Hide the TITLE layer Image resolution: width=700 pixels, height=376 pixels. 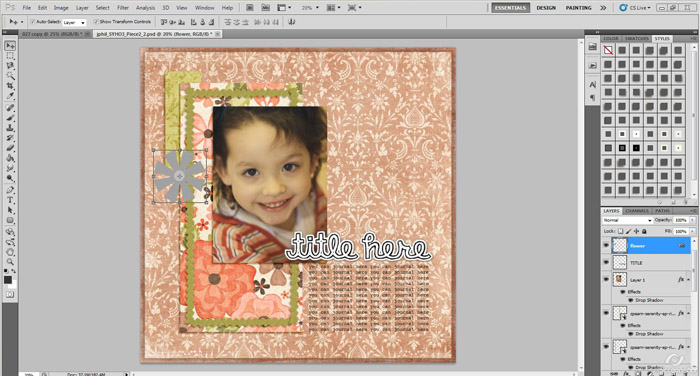(606, 263)
